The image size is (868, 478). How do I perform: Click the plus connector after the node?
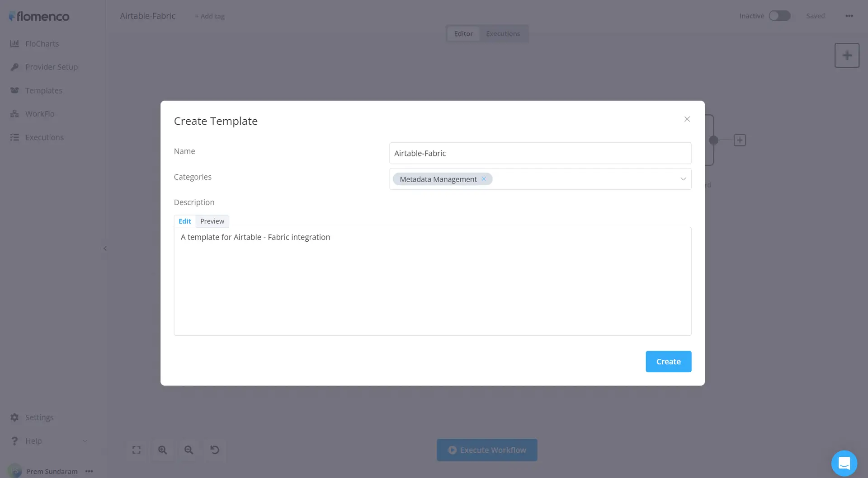click(740, 140)
